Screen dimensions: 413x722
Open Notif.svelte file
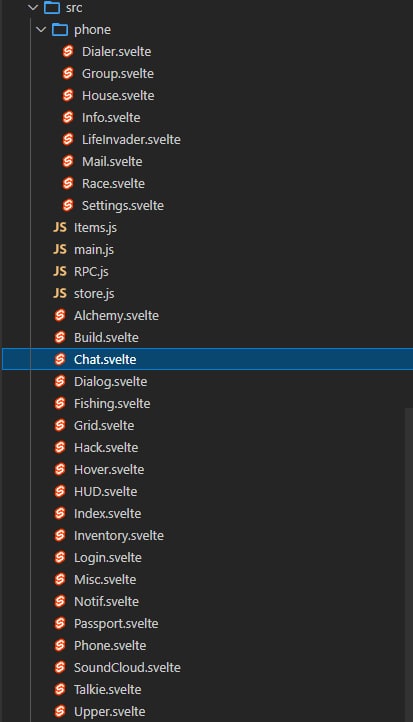106,601
